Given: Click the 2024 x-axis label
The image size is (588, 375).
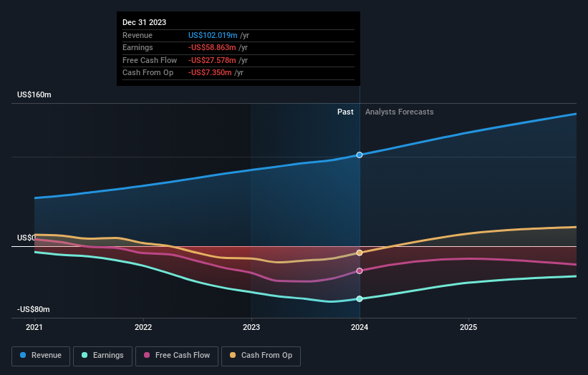Looking at the screenshot, I should tap(360, 327).
